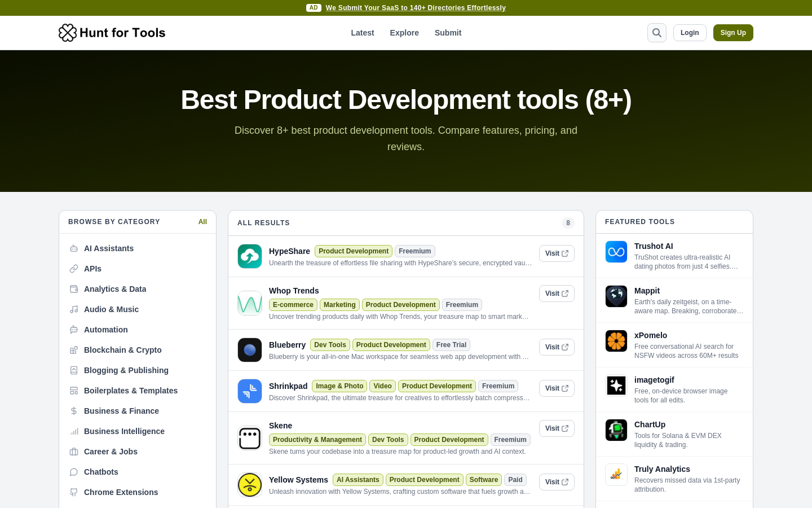Visit the Shrinkpad website
812x508 pixels.
(x=557, y=388)
